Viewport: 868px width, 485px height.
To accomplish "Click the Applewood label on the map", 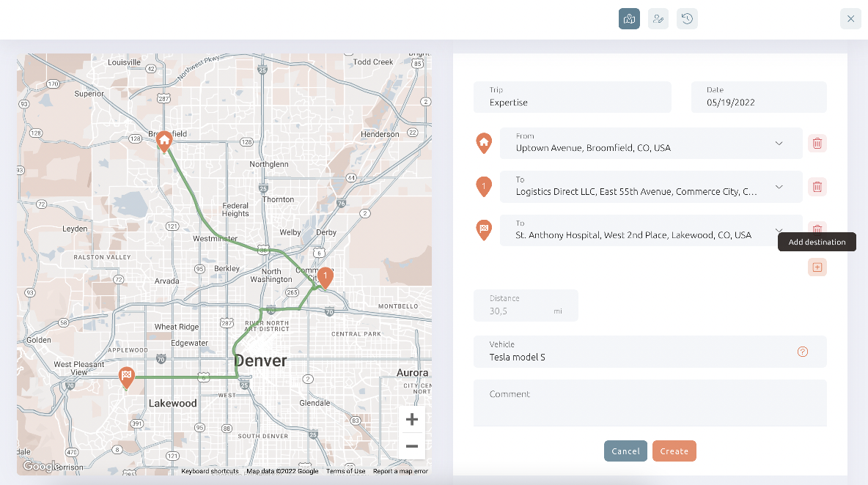I will tap(128, 350).
